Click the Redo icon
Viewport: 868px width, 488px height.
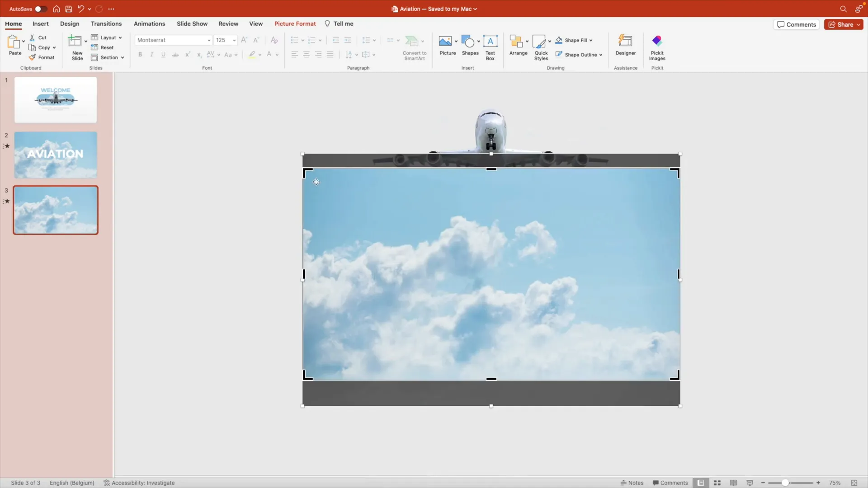[x=99, y=9]
